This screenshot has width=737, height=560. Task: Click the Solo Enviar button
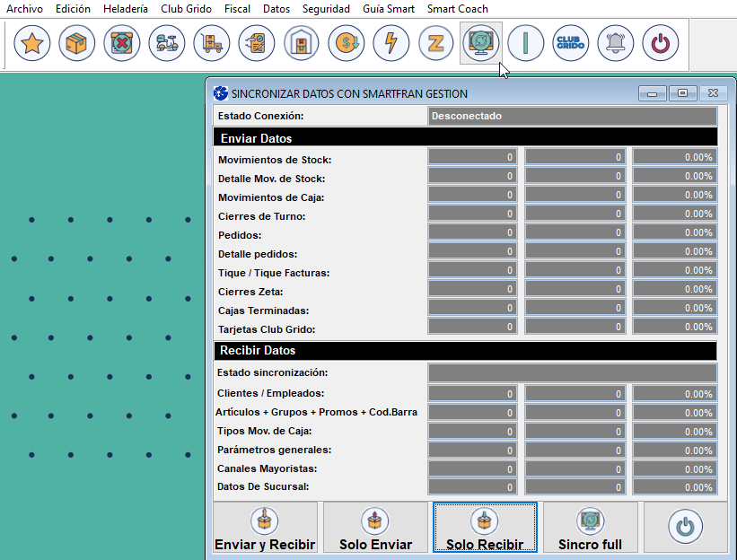click(x=375, y=528)
